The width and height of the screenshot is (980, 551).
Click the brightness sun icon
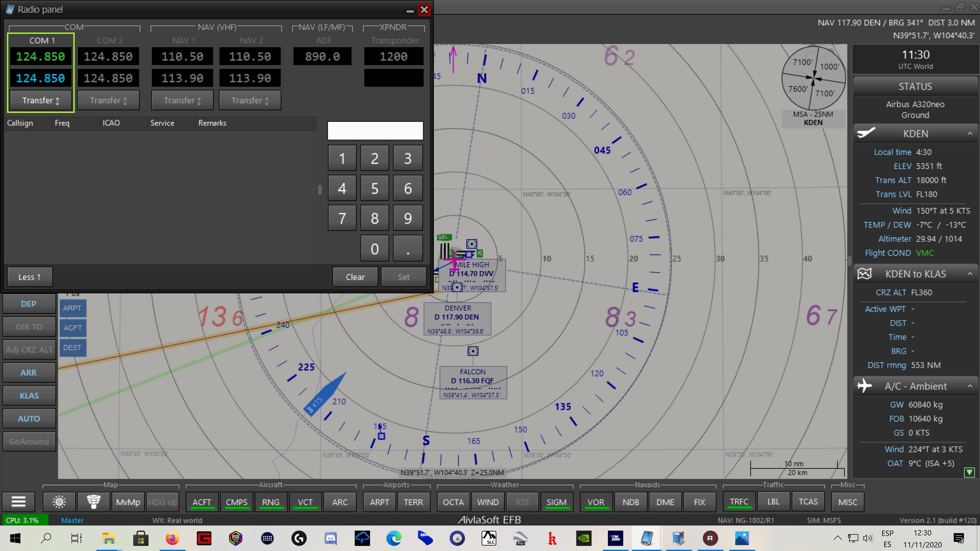point(59,502)
